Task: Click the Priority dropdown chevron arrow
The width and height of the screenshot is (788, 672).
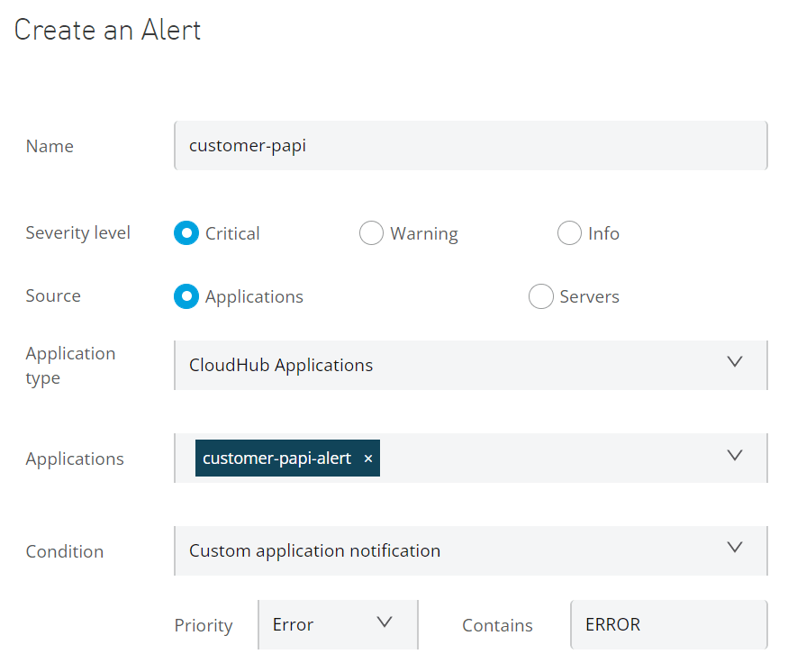Action: (x=385, y=622)
